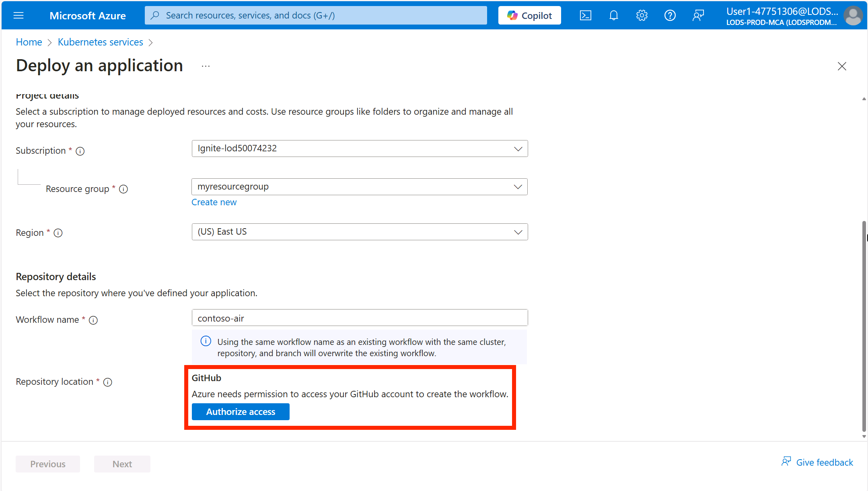
Task: Click the Home breadcrumb link
Action: [x=29, y=42]
